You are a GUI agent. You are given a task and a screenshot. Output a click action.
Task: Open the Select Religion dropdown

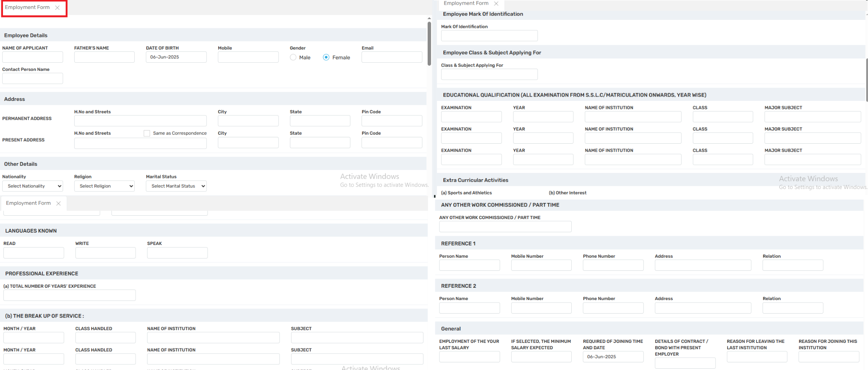coord(104,186)
